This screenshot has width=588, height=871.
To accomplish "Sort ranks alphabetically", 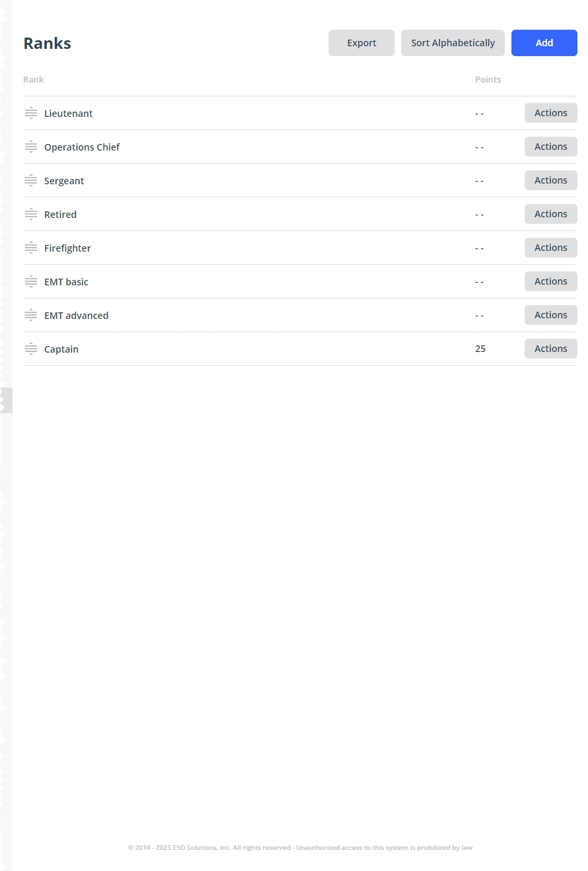I will pos(453,43).
